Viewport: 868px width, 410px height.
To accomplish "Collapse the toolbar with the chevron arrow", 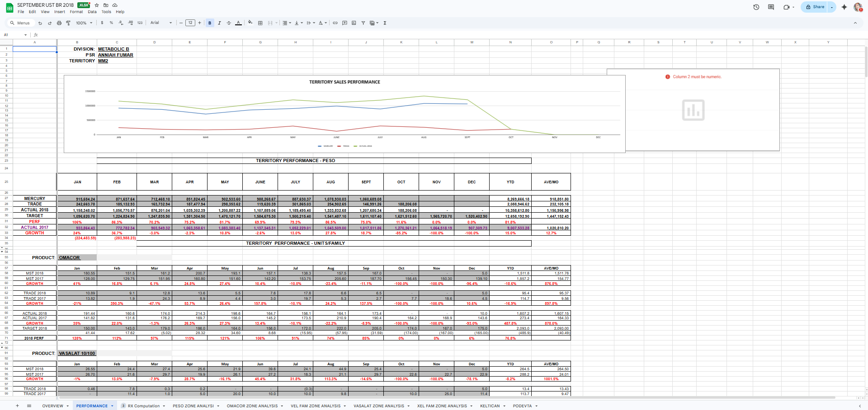I will pos(855,23).
